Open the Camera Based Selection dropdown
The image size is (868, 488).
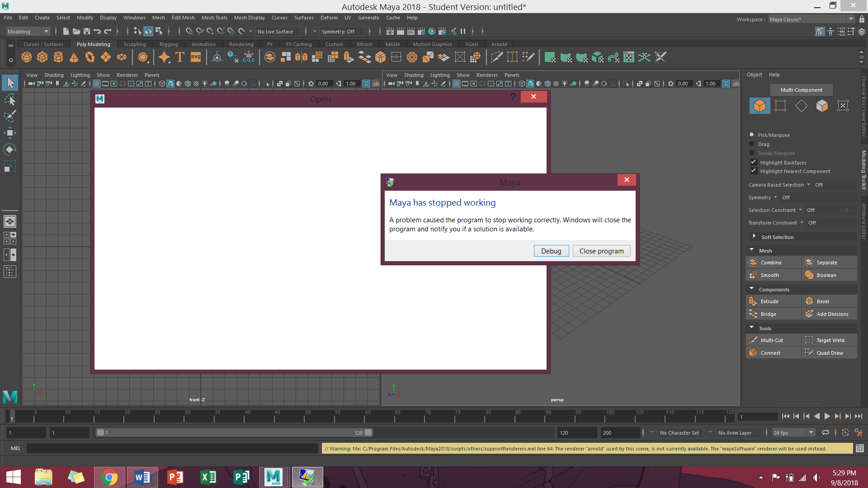[x=809, y=184]
